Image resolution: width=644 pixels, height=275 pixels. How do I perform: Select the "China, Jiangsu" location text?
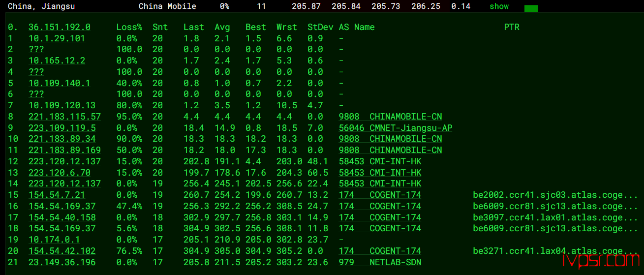pyautogui.click(x=41, y=6)
